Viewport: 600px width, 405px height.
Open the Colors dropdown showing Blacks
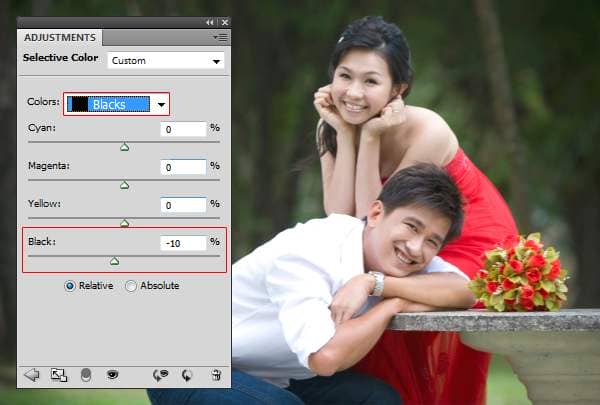(x=117, y=104)
